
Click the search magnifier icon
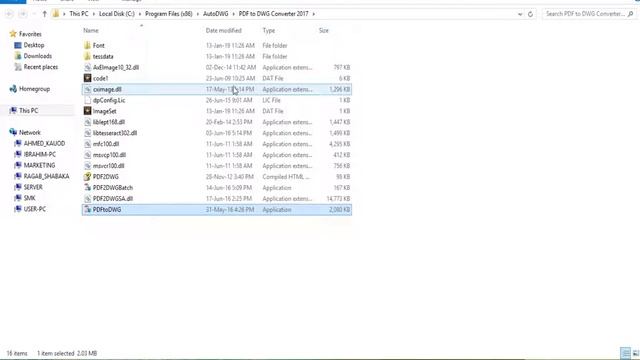pyautogui.click(x=630, y=14)
